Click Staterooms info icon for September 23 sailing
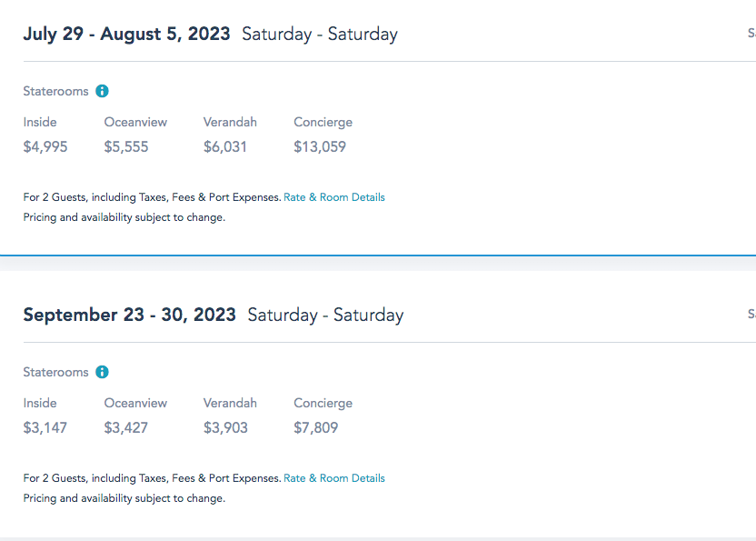 [x=103, y=372]
